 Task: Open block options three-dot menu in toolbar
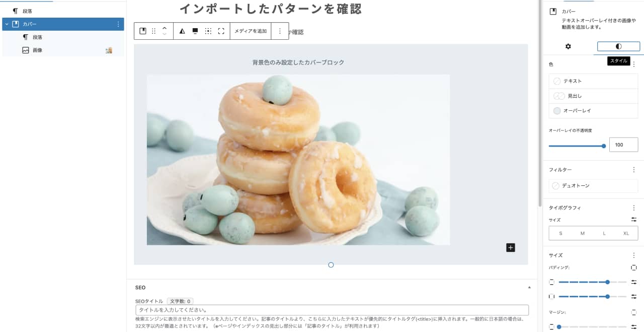pos(280,31)
